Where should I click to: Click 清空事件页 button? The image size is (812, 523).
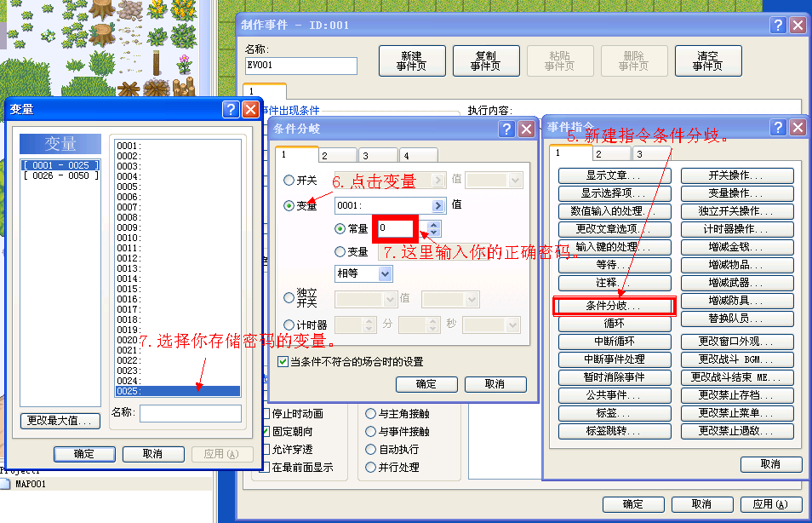tap(708, 60)
